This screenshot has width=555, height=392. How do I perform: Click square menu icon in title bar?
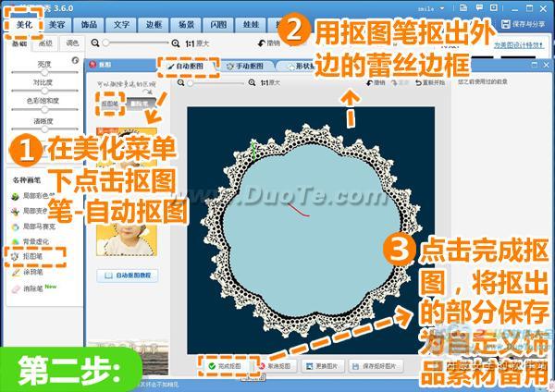point(493,7)
